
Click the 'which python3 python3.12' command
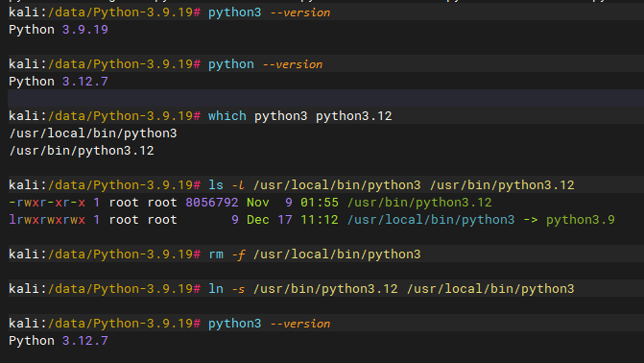[x=299, y=116]
